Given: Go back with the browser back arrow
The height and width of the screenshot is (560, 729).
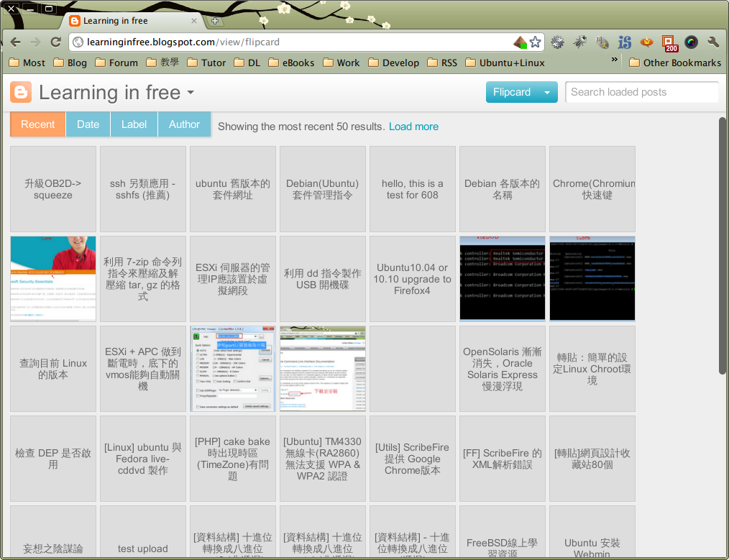Looking at the screenshot, I should point(15,42).
